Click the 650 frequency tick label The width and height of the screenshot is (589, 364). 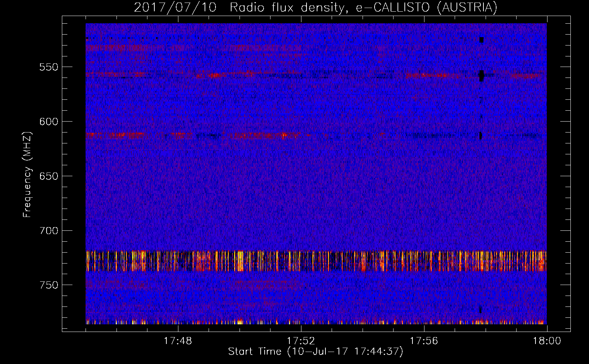[x=49, y=176]
